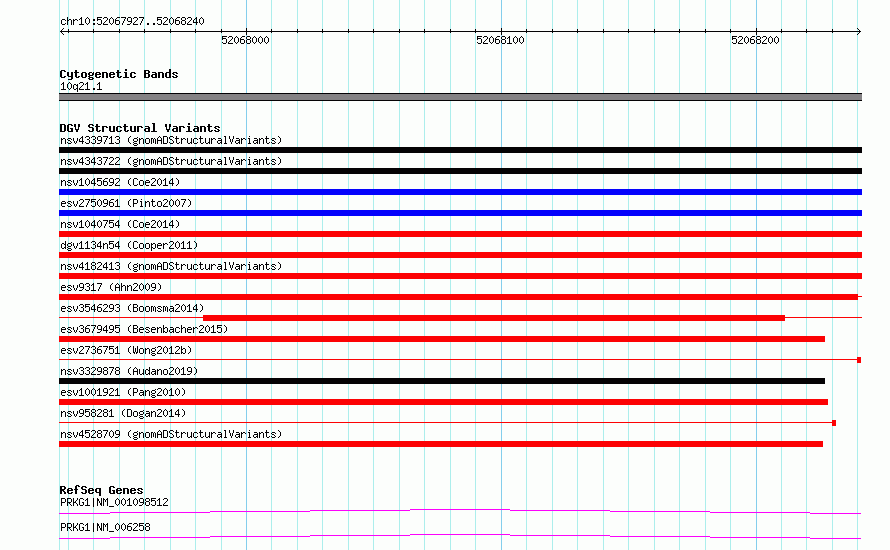
Task: Click the red bar for dgv1134n54
Action: pos(460,255)
